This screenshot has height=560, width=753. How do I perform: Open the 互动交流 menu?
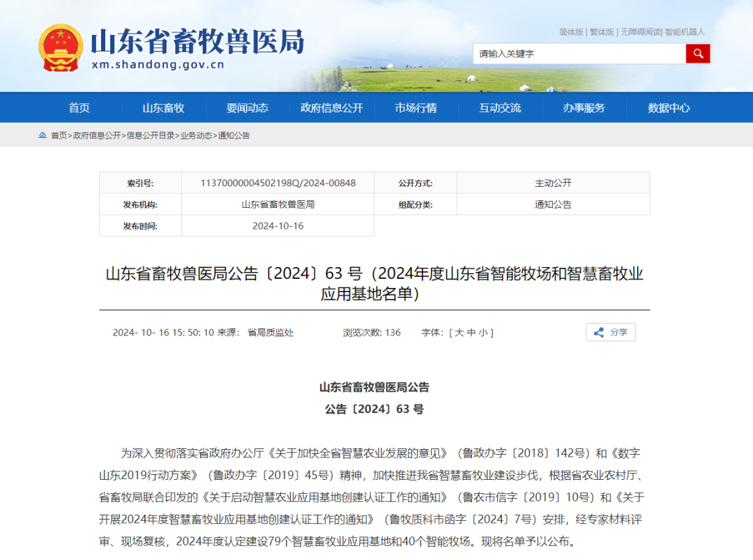pyautogui.click(x=500, y=108)
